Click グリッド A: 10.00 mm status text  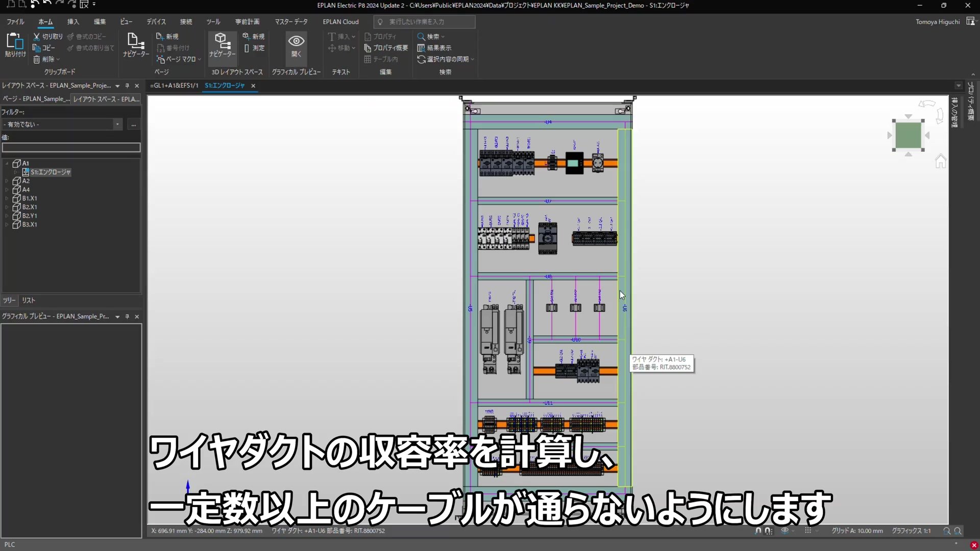click(x=857, y=531)
